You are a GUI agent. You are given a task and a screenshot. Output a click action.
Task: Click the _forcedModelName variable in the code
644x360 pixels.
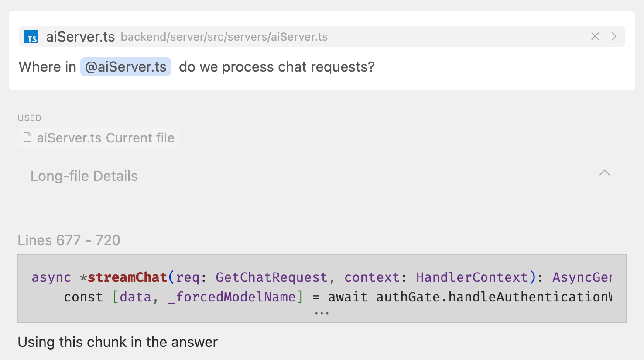232,297
